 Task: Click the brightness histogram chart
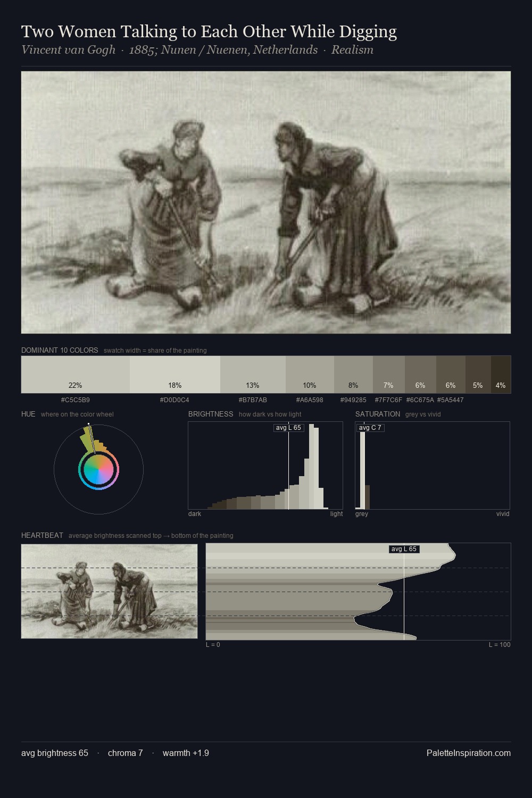point(265,465)
